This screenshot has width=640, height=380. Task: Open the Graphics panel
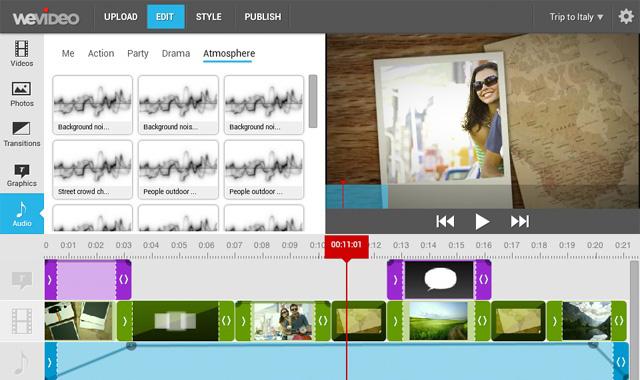22,175
